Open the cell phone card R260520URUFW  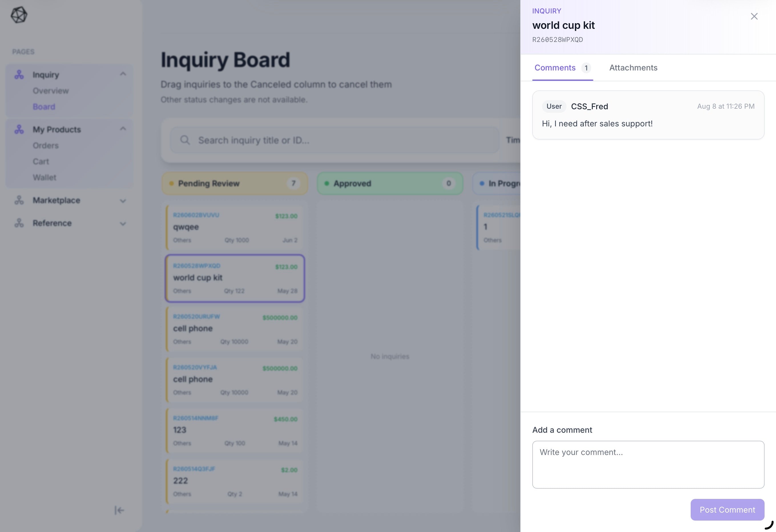(235, 329)
